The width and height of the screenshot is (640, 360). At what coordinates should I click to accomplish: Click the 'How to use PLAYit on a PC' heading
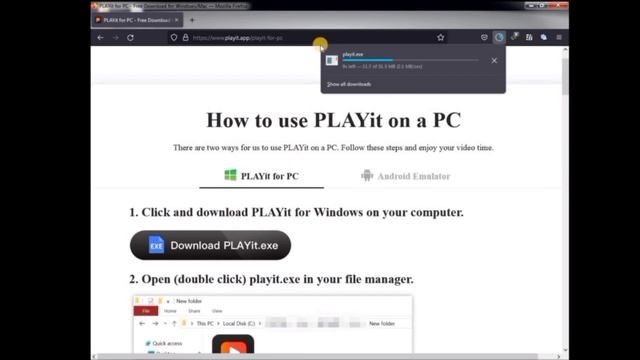[x=333, y=120]
